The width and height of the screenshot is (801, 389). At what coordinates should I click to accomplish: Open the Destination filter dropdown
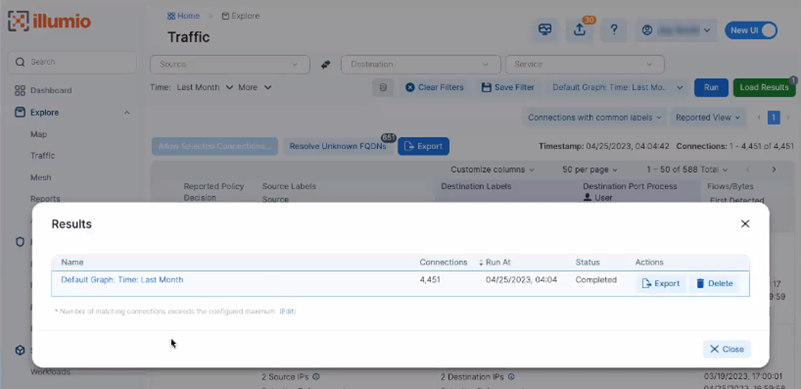[421, 64]
